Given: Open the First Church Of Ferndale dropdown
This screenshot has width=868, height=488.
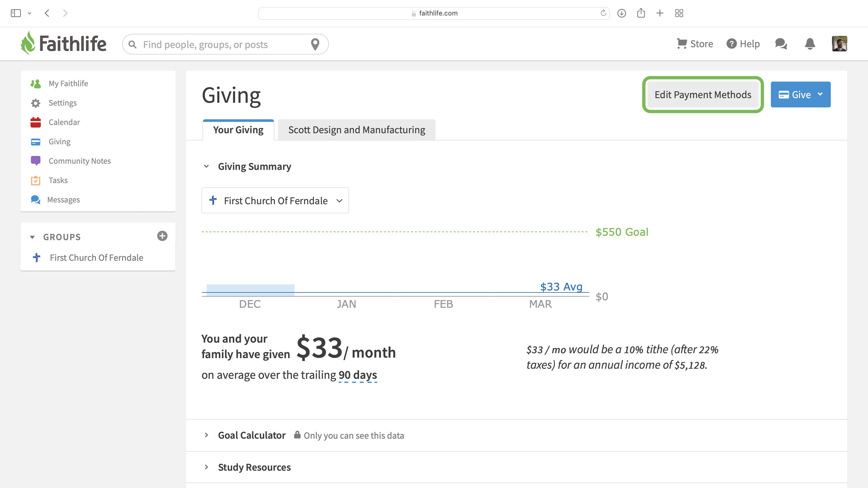Looking at the screenshot, I should coord(275,200).
